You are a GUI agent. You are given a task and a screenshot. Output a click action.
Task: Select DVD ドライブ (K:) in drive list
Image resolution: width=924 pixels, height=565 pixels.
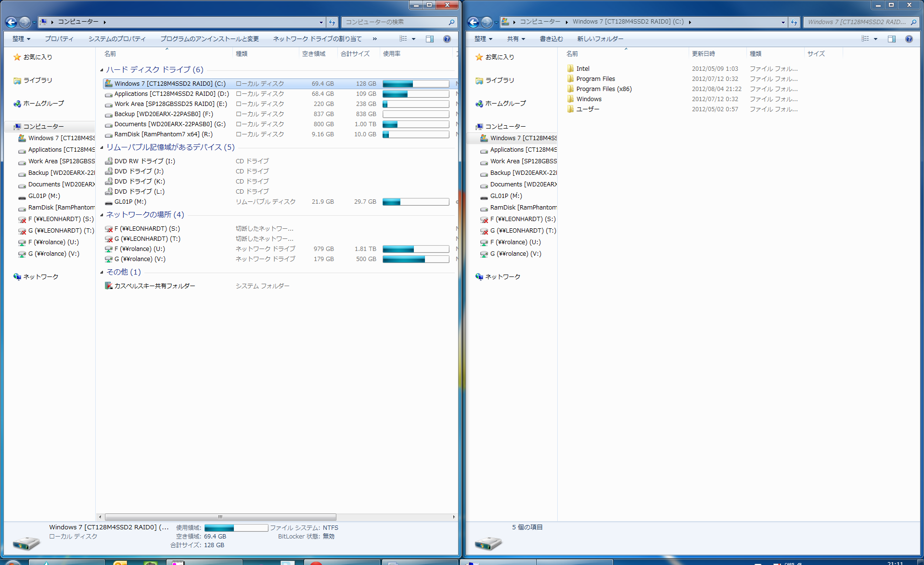coord(140,181)
